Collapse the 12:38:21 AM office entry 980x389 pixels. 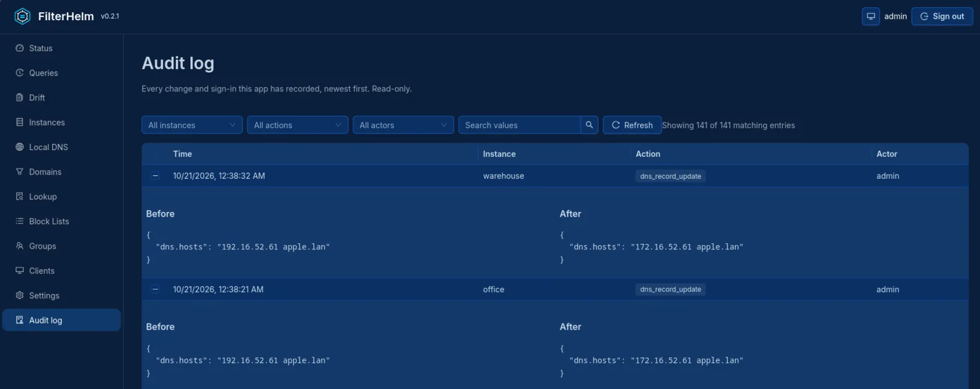click(x=155, y=289)
